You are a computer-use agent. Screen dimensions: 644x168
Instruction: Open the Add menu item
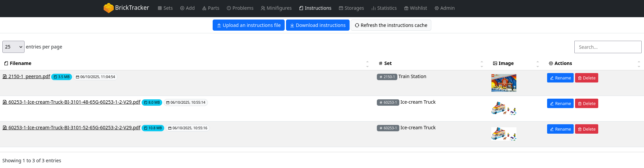[187, 8]
